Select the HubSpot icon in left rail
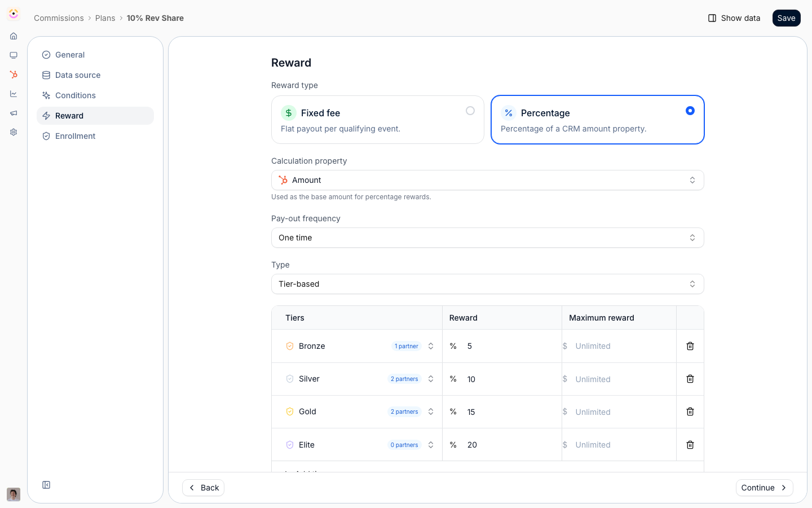Viewport: 812px width, 508px height. tap(14, 75)
